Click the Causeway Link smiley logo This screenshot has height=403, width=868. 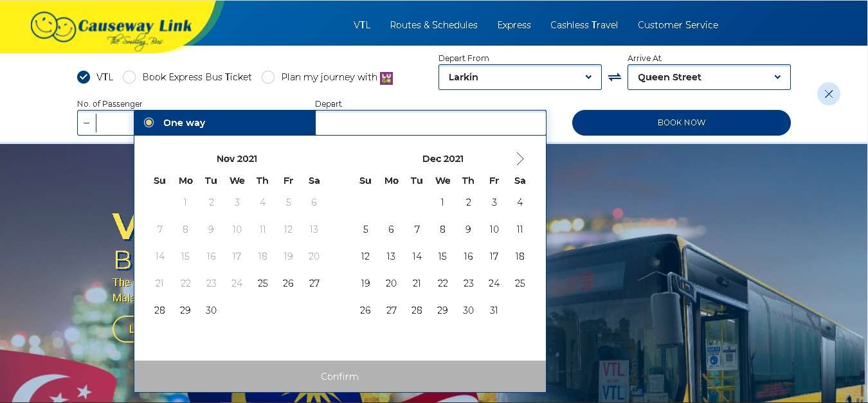pos(55,28)
